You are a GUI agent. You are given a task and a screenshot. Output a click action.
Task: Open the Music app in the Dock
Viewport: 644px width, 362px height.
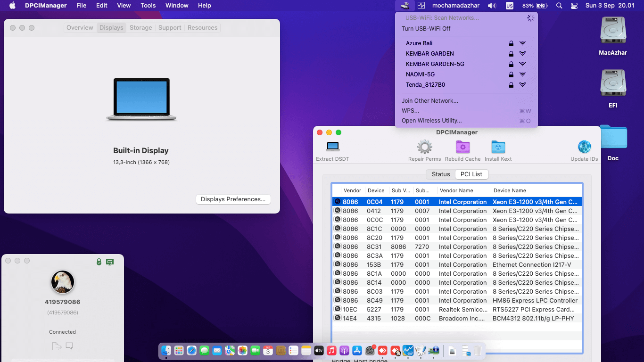coord(331,350)
